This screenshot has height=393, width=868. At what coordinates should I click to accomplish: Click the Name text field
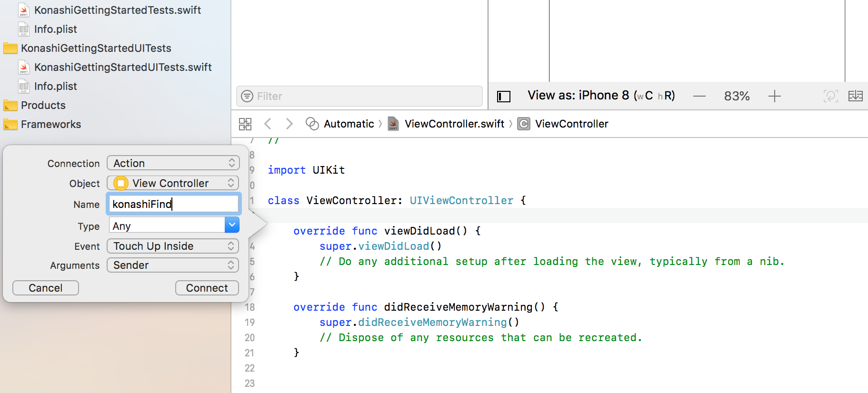[174, 204]
